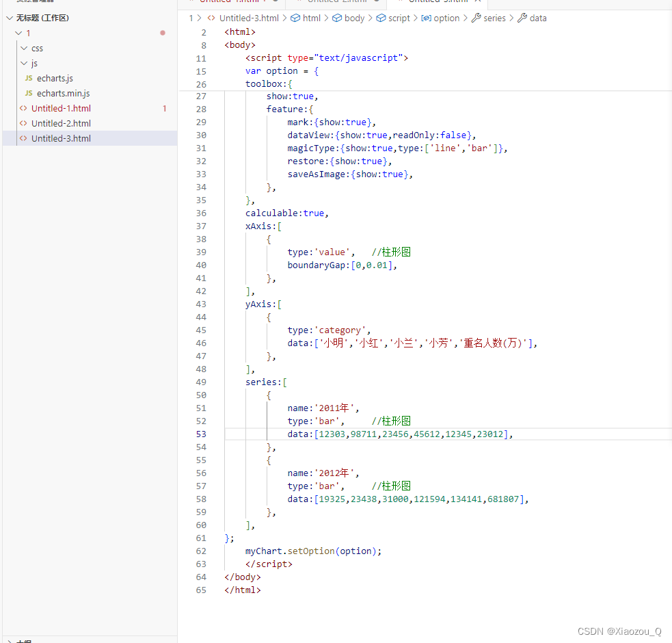The width and height of the screenshot is (672, 643).
Task: Click the body breadcrumb segment
Action: point(354,18)
